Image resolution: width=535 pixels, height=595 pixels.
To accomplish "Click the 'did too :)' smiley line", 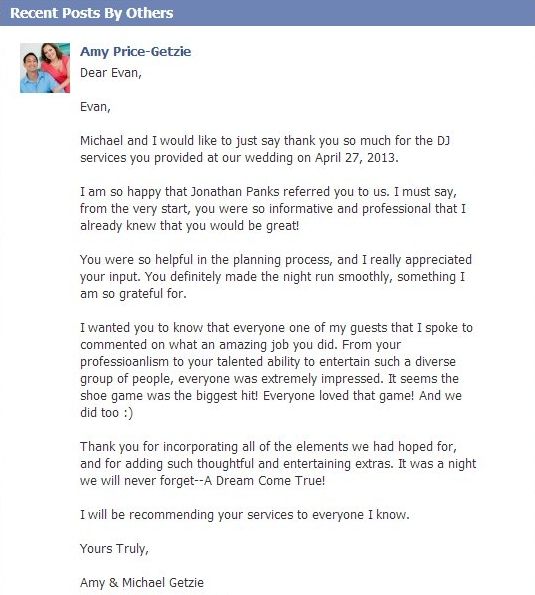I will tap(107, 413).
